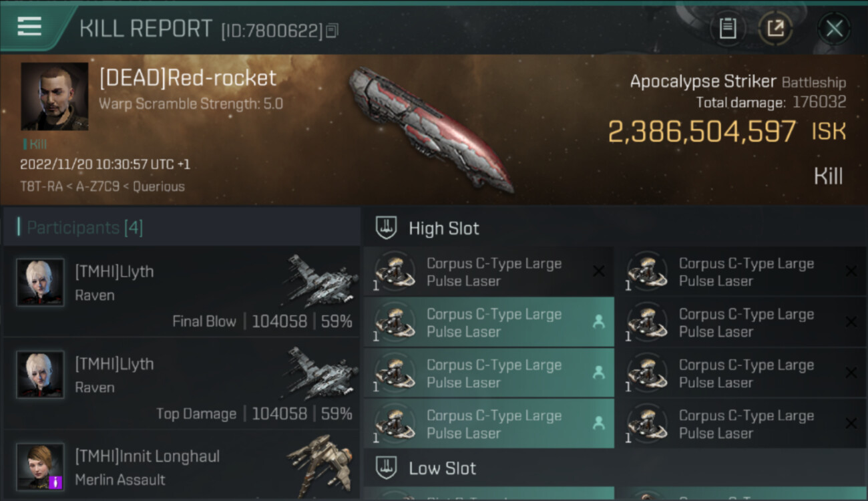Screen dimensions: 868x501
Task: Select the bottom highlighted Pulse Laser row
Action: point(489,424)
